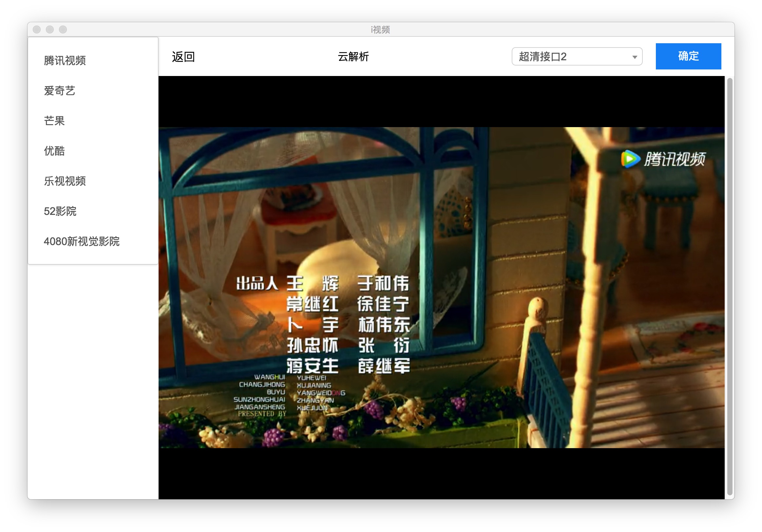
Task: Click the video frame center
Action: pos(441,287)
